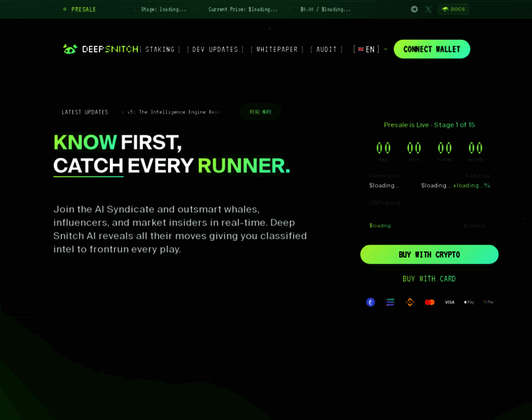Click 'Presale is Live - Stage 1 of 15'
This screenshot has width=532, height=420.
[429, 125]
